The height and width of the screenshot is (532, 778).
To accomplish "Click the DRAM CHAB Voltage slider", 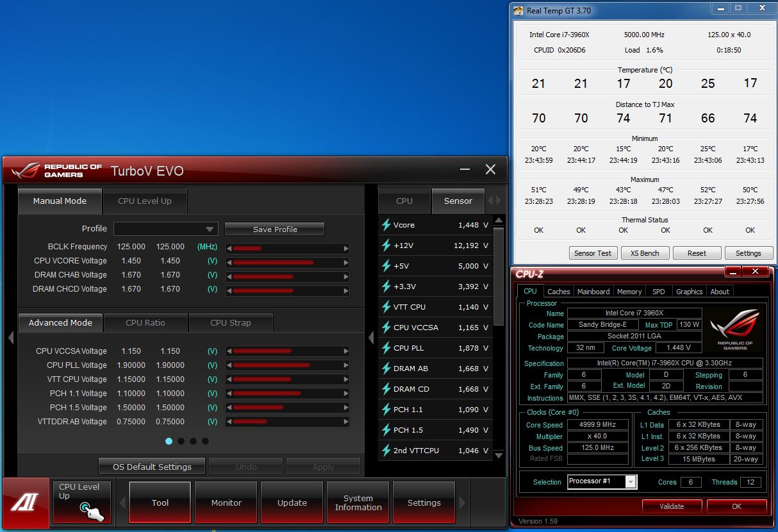I will [x=288, y=276].
